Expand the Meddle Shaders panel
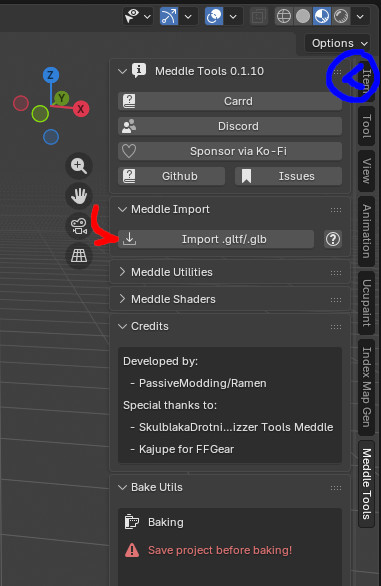Image resolution: width=381 pixels, height=586 pixels. click(x=122, y=299)
